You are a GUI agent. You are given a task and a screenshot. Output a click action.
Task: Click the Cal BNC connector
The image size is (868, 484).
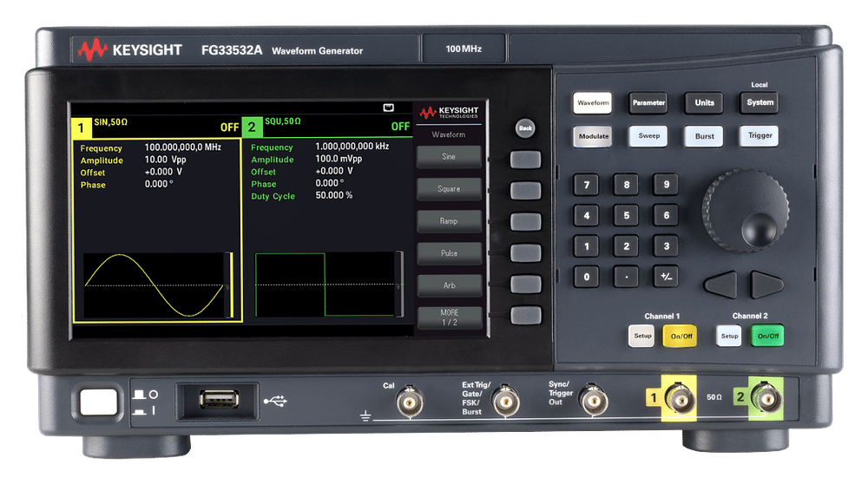pyautogui.click(x=410, y=402)
